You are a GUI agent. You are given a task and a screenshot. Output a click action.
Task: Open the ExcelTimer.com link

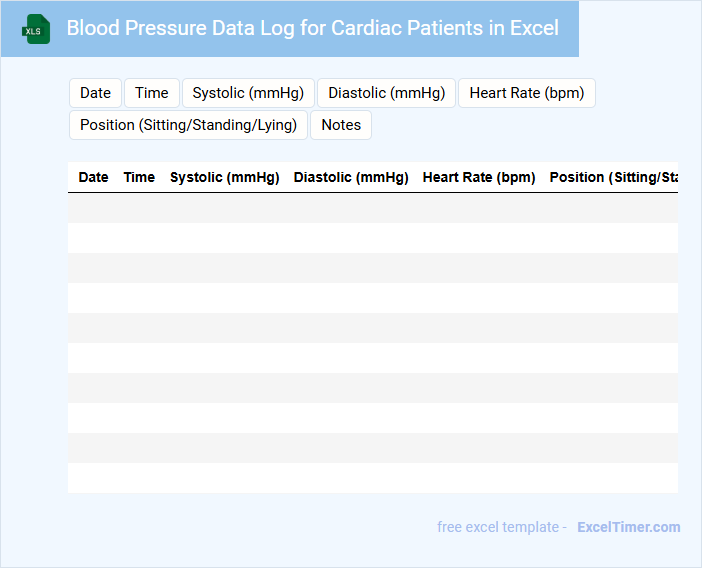coord(628,527)
